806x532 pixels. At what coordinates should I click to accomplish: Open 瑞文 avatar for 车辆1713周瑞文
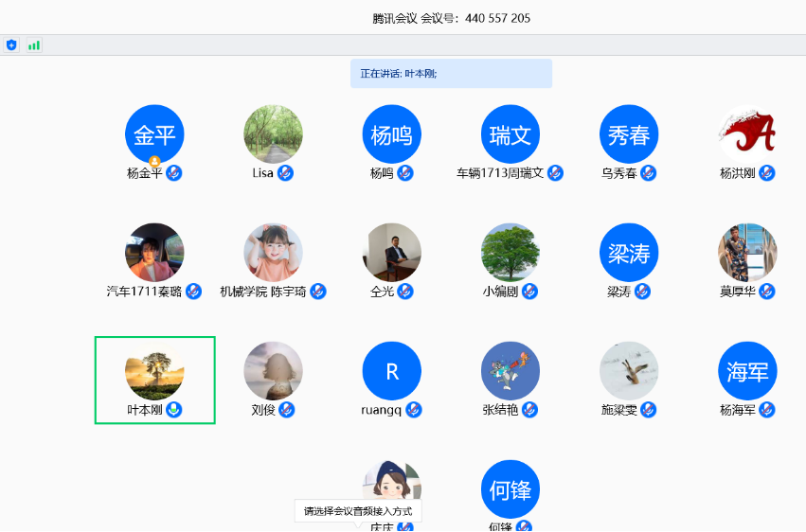(x=510, y=133)
